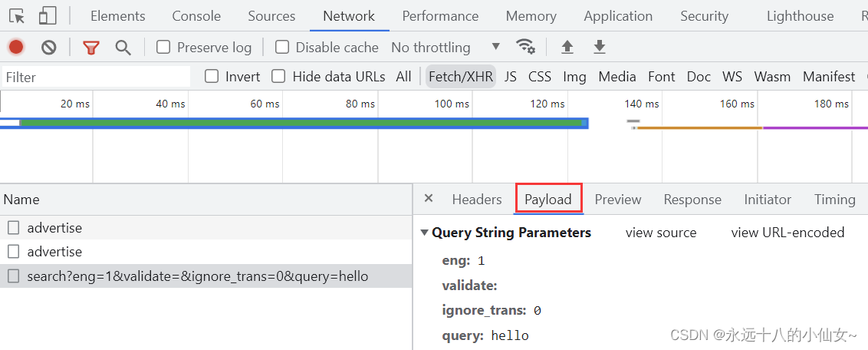
Task: Click into the Filter text field
Action: click(x=97, y=77)
